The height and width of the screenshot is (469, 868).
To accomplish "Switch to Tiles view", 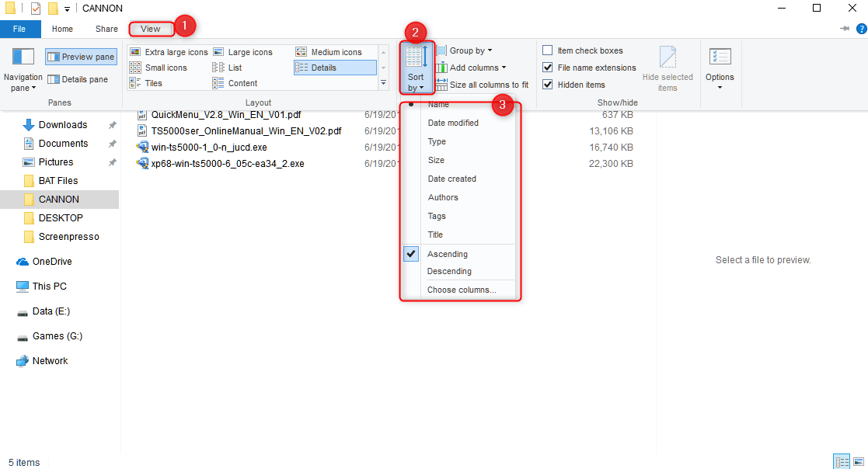I will [153, 83].
